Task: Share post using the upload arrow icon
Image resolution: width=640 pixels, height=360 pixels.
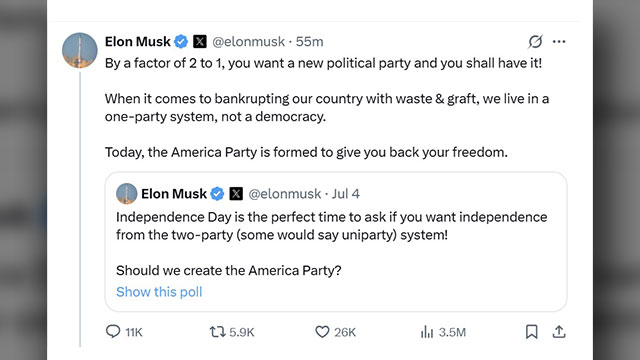Action: tap(559, 332)
